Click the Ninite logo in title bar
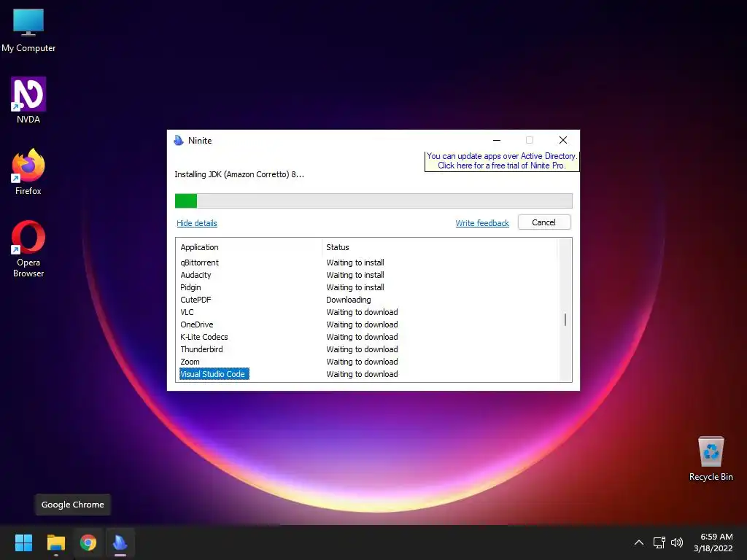 [179, 140]
